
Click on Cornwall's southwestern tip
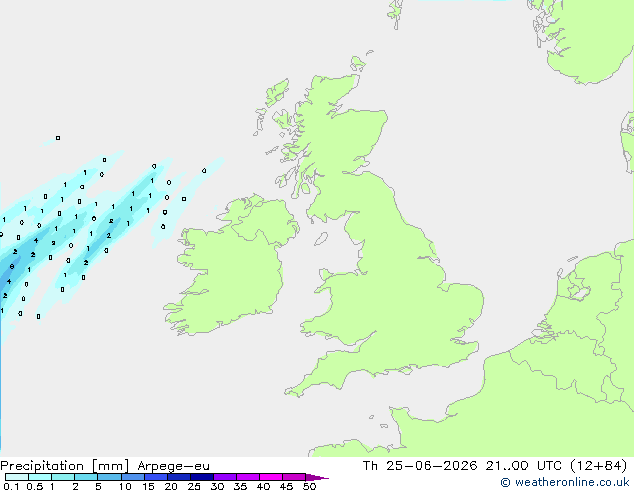(292, 391)
